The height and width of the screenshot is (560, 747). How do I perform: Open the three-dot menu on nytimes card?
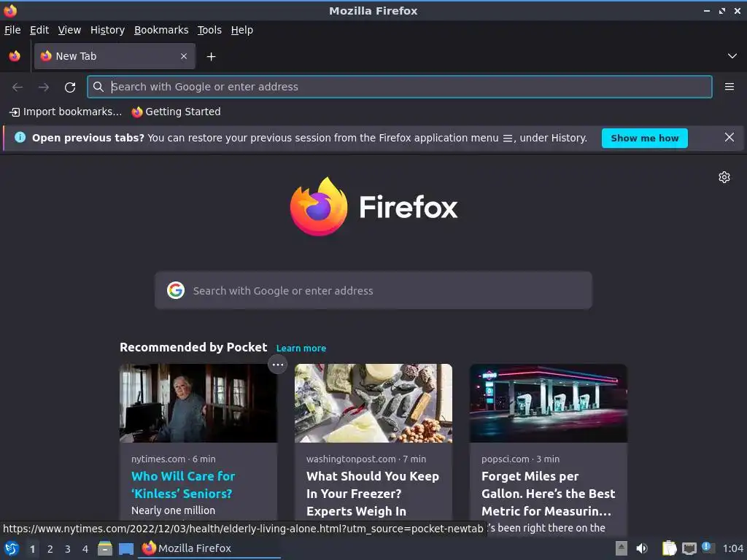coord(278,365)
